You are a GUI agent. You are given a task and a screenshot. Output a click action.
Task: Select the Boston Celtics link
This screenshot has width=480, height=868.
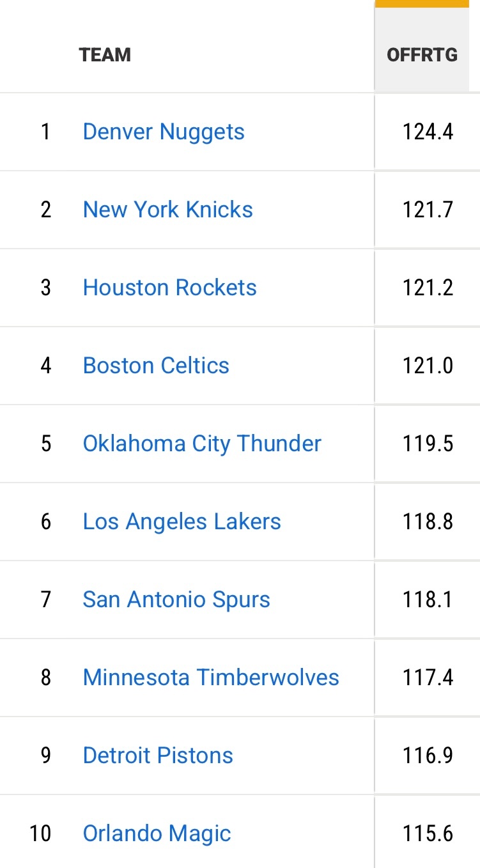pos(156,366)
